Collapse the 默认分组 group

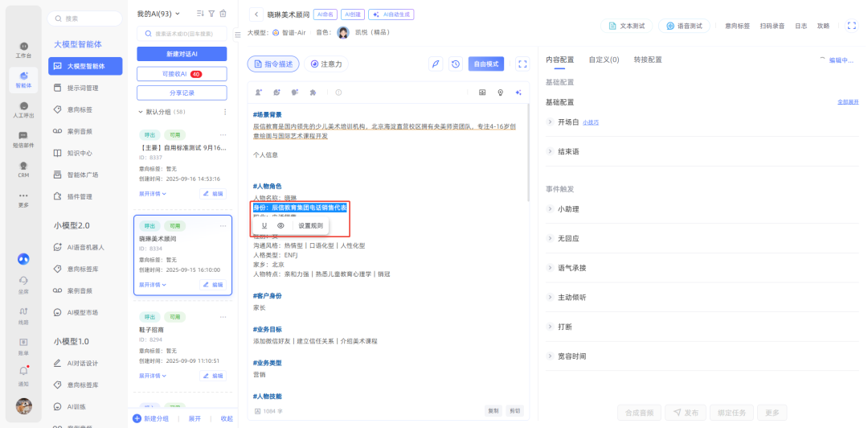[x=141, y=112]
